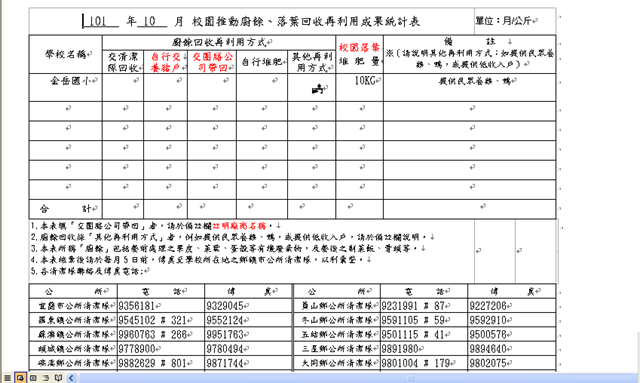Switch to Normal view
640x383 pixels.
point(7,378)
